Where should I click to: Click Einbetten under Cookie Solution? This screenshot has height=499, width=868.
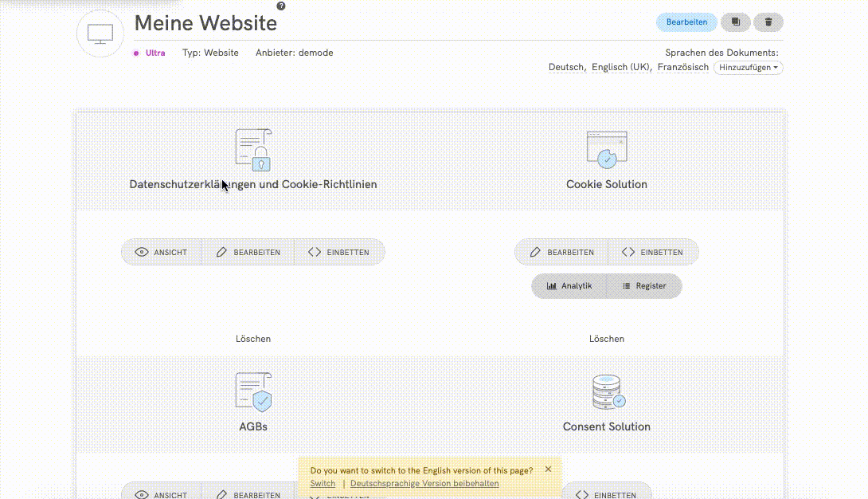(x=652, y=252)
